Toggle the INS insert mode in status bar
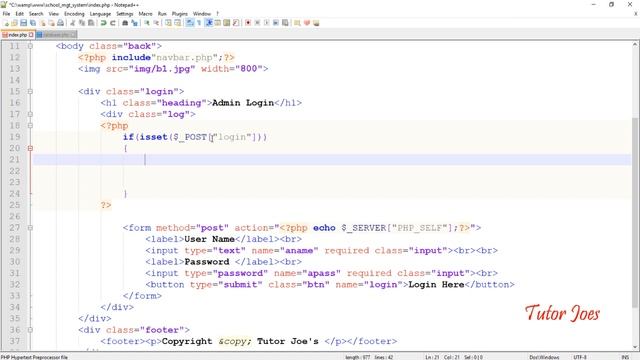Viewport: 640px width, 360px height. coord(625,357)
